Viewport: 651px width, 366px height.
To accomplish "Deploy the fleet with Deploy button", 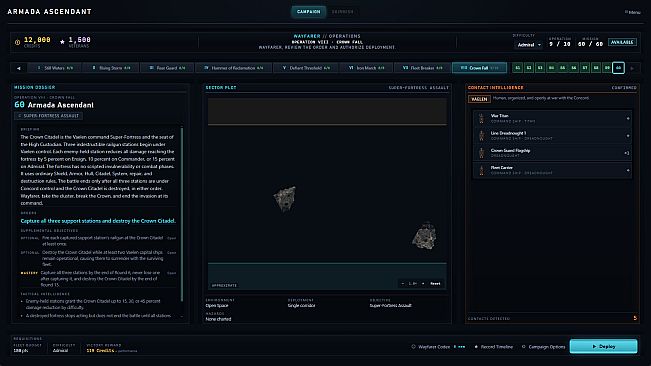I will (603, 346).
